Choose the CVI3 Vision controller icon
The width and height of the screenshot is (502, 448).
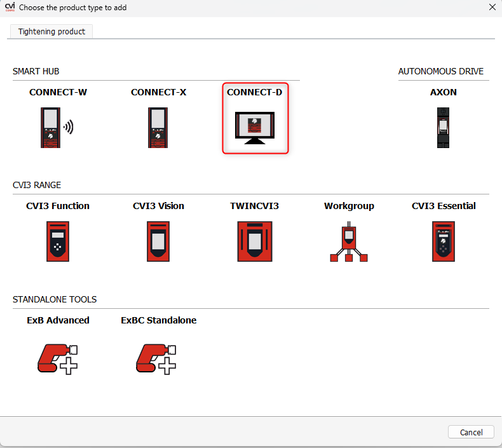pyautogui.click(x=158, y=241)
